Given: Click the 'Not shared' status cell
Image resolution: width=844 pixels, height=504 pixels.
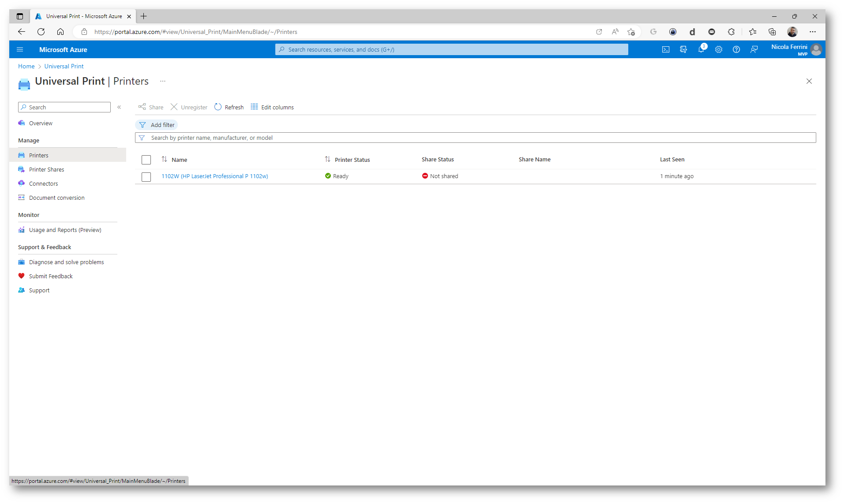Looking at the screenshot, I should 440,176.
